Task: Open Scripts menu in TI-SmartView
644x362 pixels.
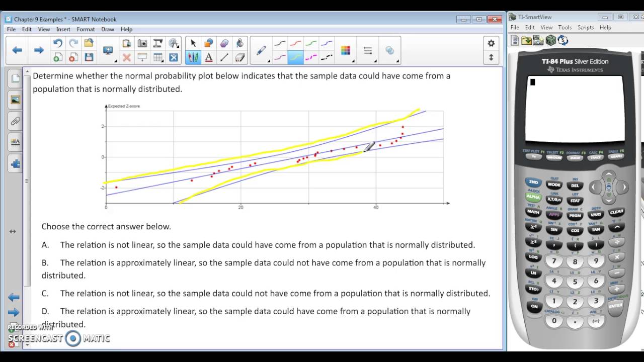Action: tap(586, 27)
